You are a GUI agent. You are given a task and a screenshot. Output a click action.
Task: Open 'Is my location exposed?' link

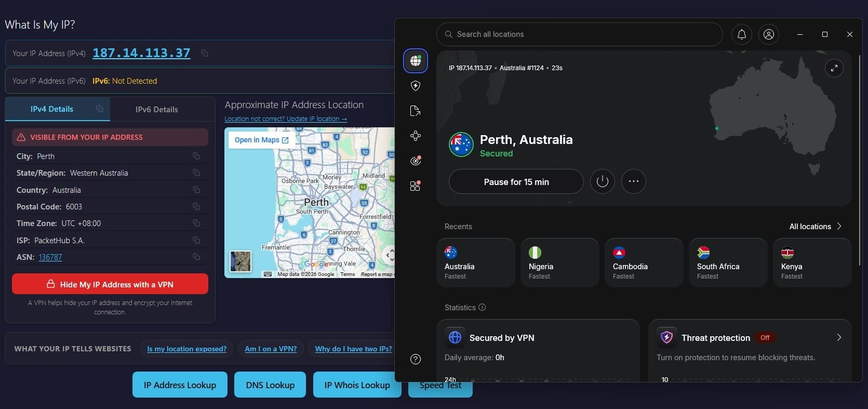(186, 349)
